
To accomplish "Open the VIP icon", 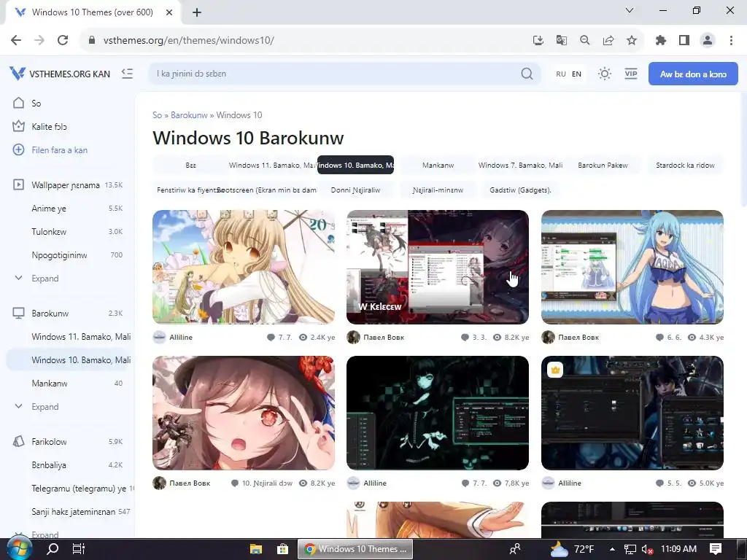I will coord(631,74).
